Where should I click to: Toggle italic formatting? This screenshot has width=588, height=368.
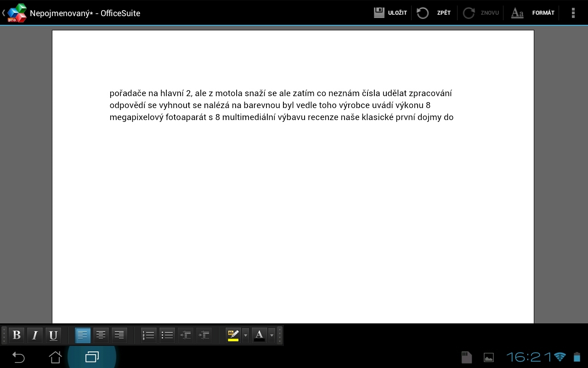point(35,335)
